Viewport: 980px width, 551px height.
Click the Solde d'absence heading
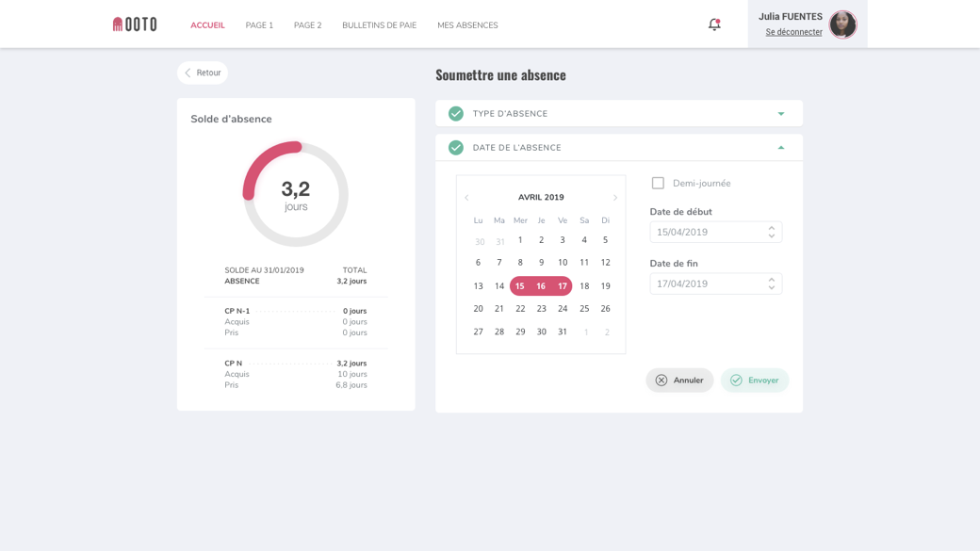(x=231, y=119)
